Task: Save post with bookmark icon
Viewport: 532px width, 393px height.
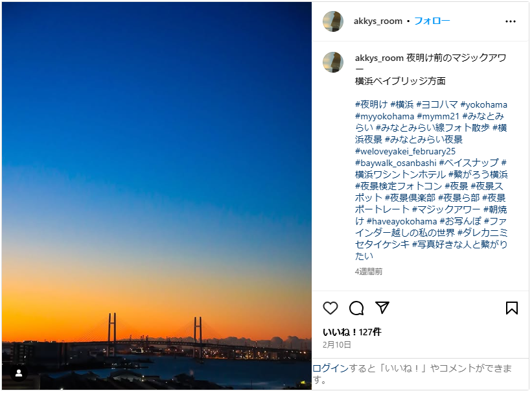Action: pyautogui.click(x=511, y=308)
